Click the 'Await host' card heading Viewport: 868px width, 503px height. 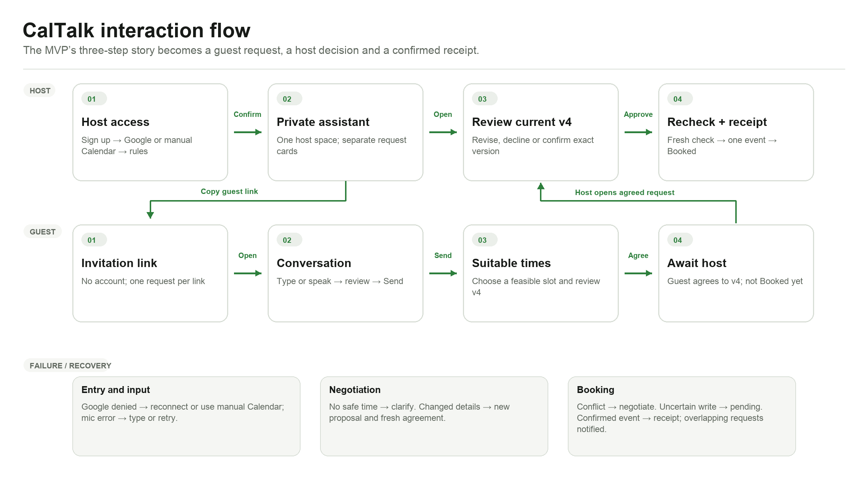[x=697, y=263]
